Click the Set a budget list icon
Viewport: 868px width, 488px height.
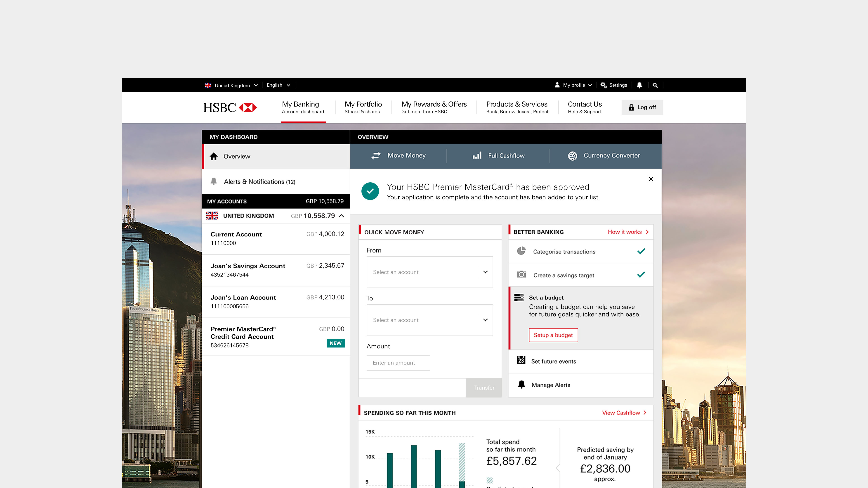pyautogui.click(x=519, y=298)
